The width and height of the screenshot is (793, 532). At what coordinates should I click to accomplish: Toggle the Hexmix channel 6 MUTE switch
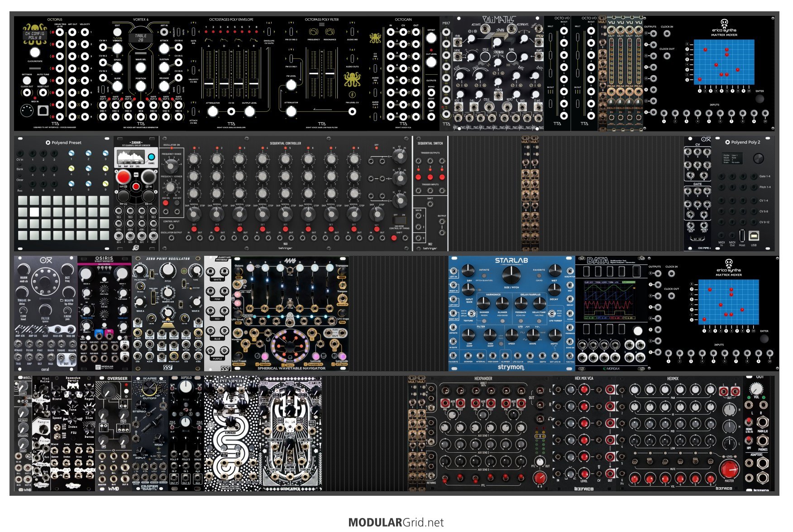tap(710, 462)
